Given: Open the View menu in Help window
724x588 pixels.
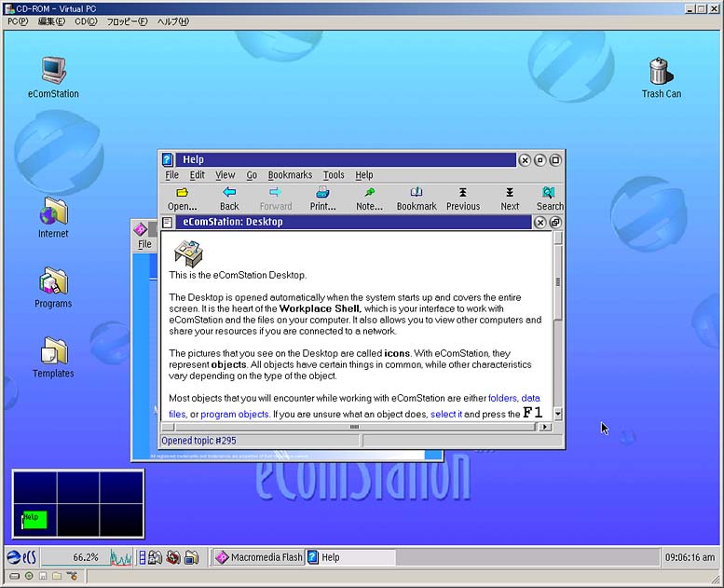Looking at the screenshot, I should [225, 175].
